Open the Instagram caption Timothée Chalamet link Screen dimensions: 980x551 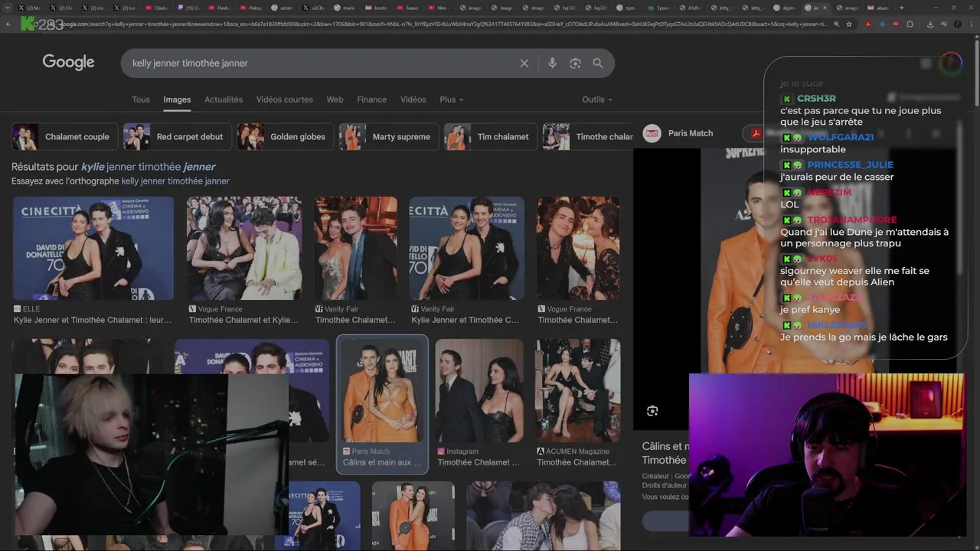click(479, 462)
